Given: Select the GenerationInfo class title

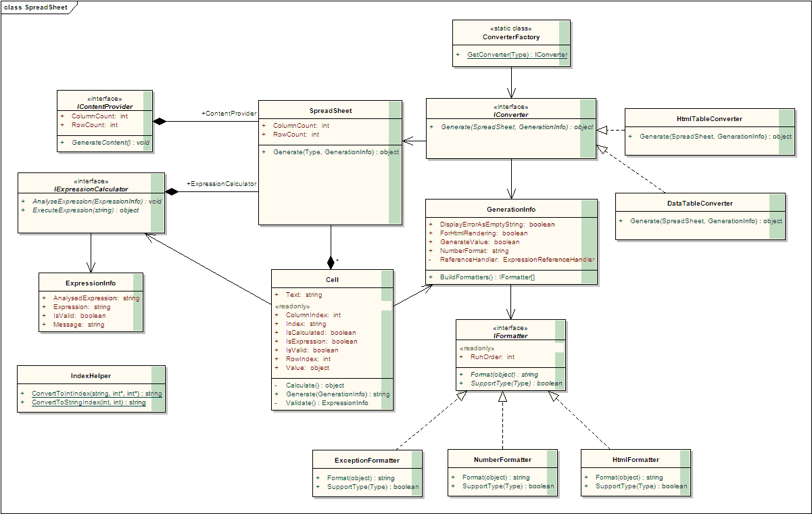Looking at the screenshot, I should [x=510, y=210].
